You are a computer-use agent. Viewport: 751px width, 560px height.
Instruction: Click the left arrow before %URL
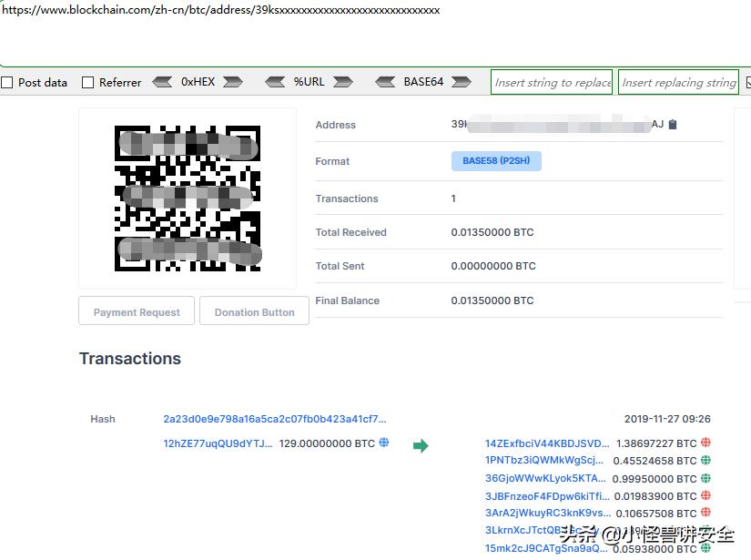click(x=275, y=82)
